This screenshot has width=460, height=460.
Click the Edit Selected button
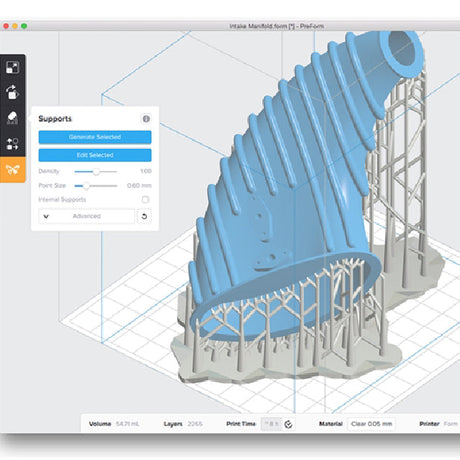point(95,155)
